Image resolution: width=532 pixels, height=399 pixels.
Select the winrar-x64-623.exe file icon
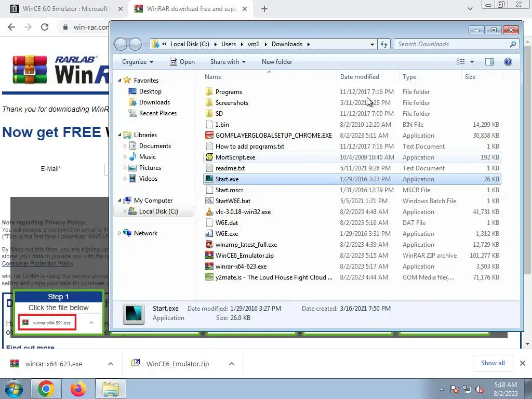[x=209, y=267]
